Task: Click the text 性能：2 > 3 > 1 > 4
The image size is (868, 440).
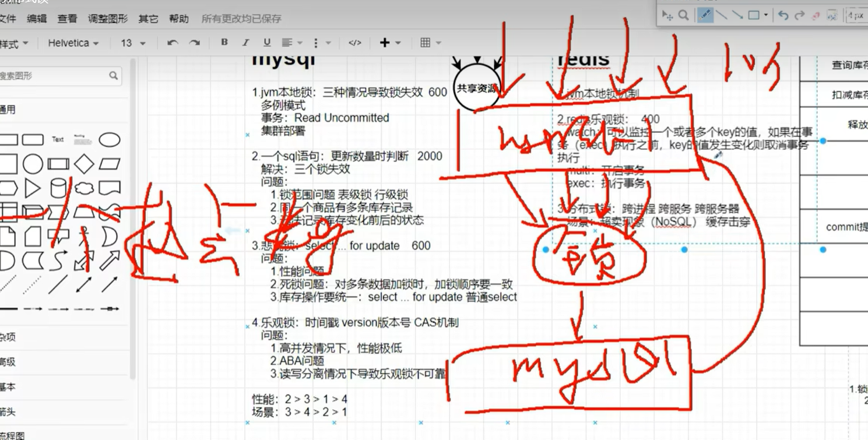Action: point(300,399)
